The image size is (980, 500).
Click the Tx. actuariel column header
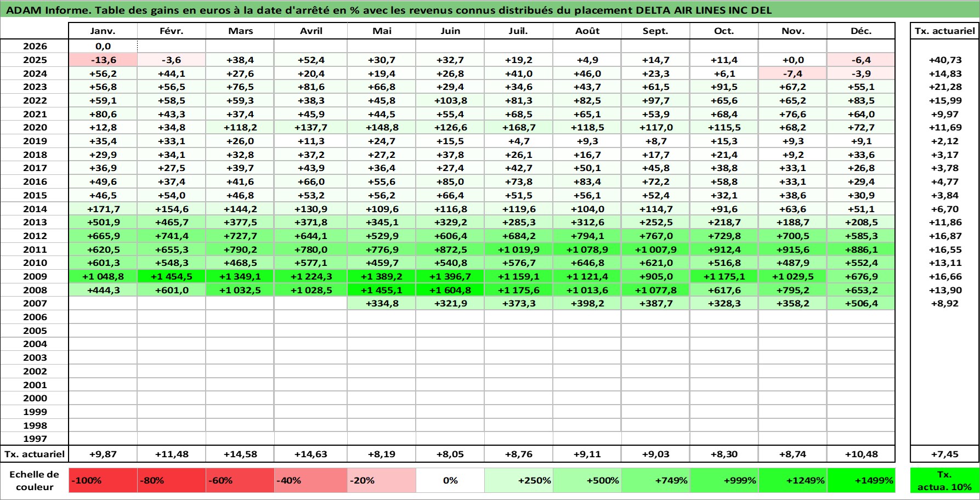pos(944,31)
